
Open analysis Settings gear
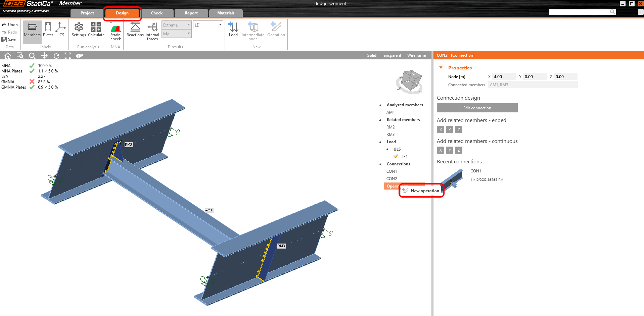(x=79, y=30)
